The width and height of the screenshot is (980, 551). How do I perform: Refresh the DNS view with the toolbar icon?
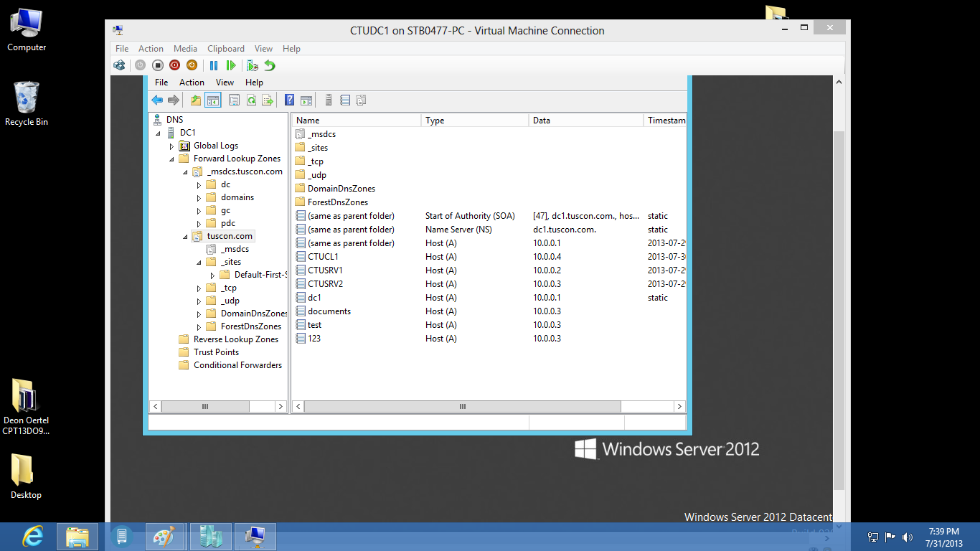pyautogui.click(x=251, y=100)
